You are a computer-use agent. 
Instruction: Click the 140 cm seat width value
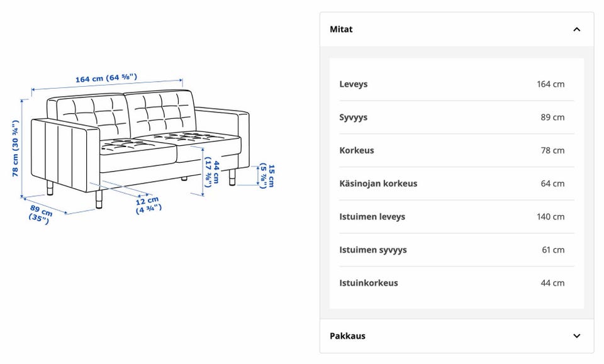click(551, 217)
